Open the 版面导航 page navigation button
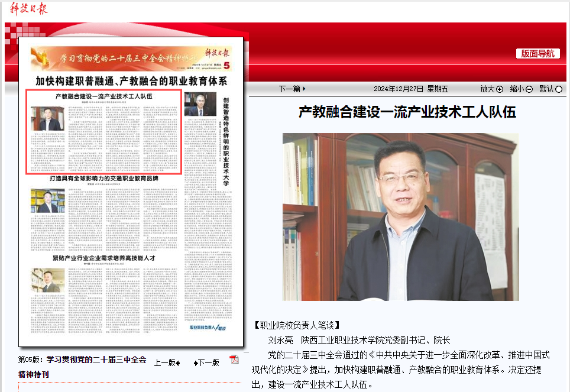Image resolution: width=570 pixels, height=392 pixels. [537, 53]
